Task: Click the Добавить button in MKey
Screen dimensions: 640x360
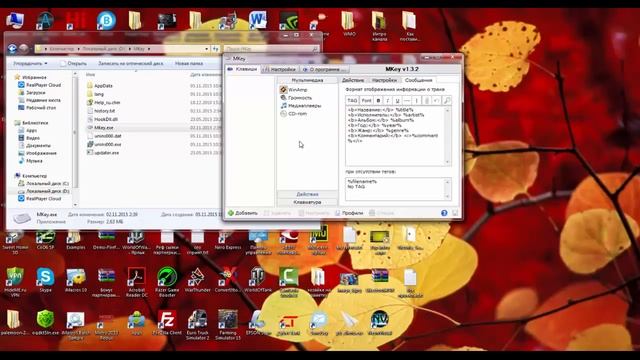Action: 243,213
